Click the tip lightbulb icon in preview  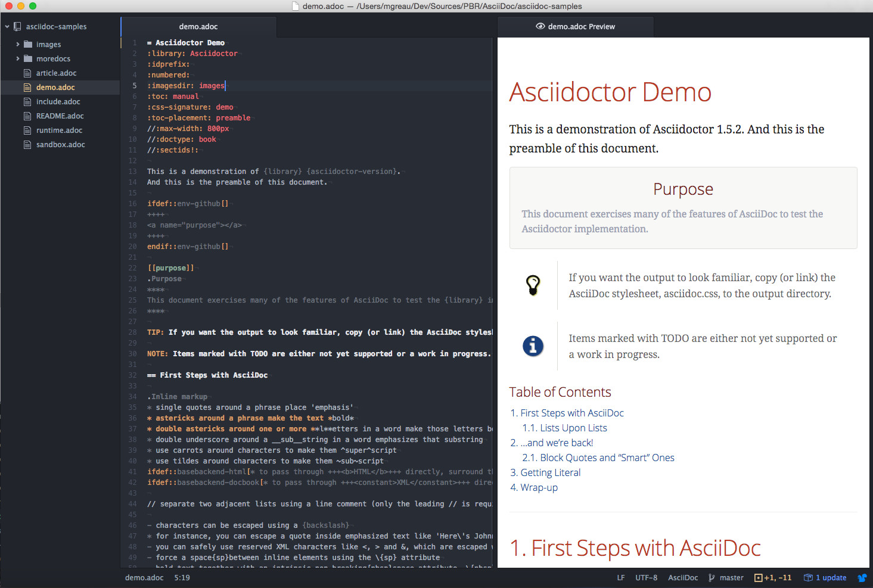[533, 285]
